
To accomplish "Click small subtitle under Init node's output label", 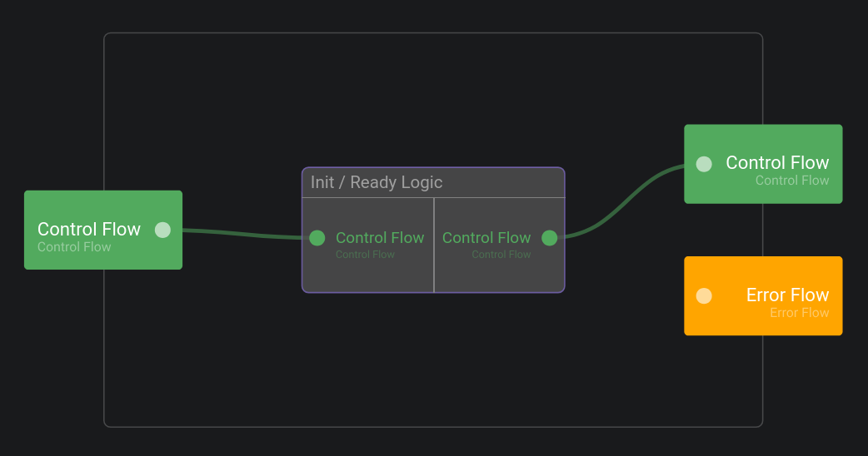I will tap(501, 255).
